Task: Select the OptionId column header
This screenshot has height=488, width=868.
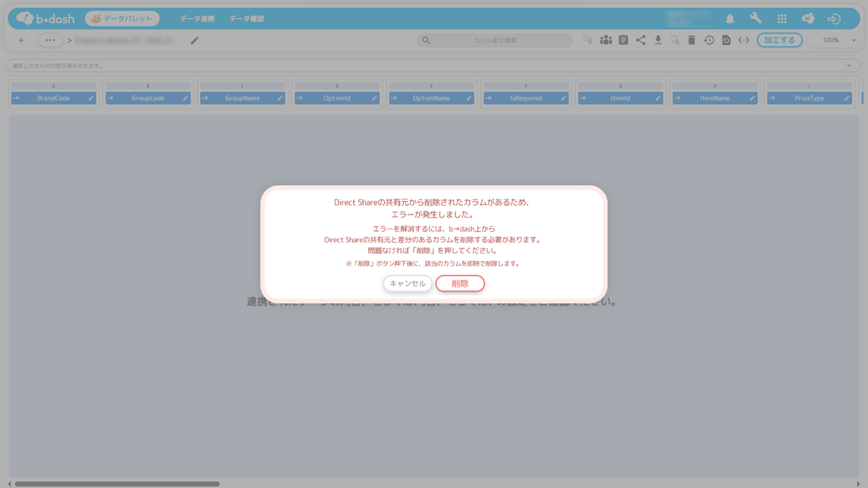Action: point(336,98)
